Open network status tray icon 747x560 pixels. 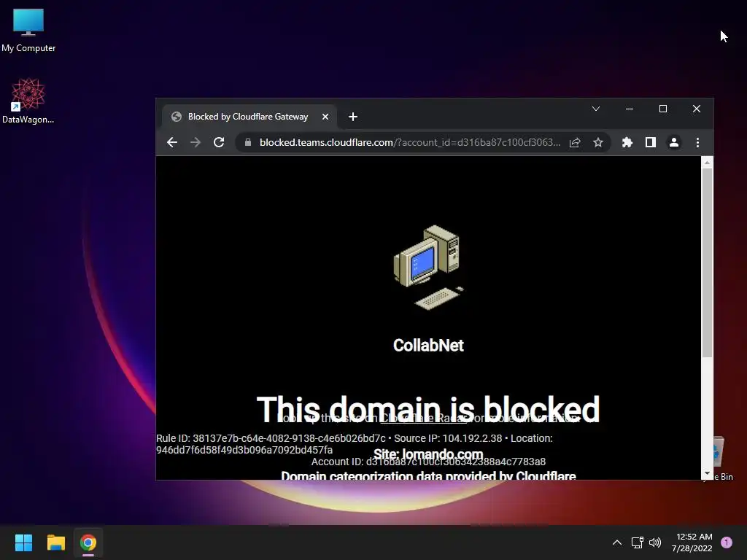(x=637, y=542)
